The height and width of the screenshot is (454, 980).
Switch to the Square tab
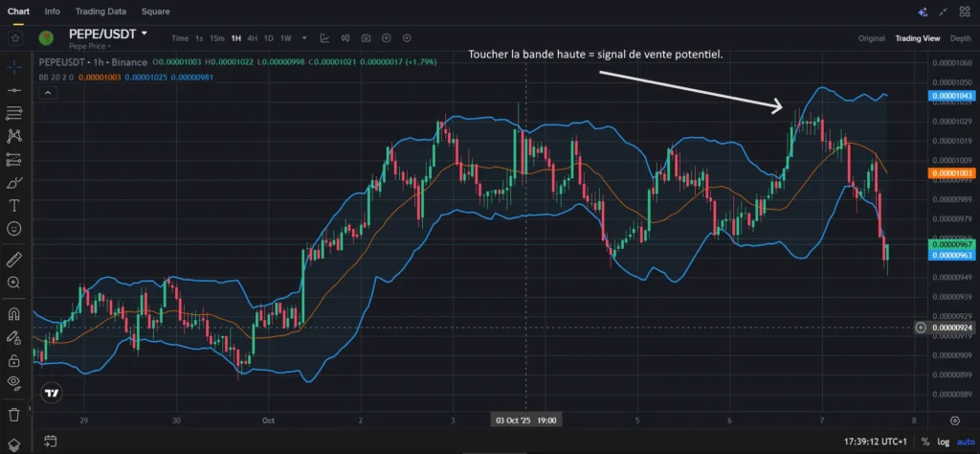click(156, 11)
